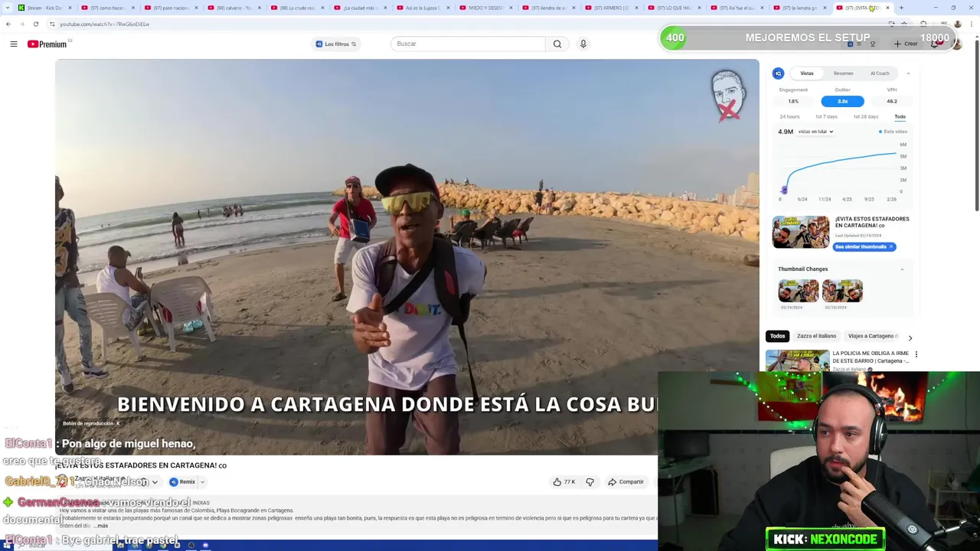The width and height of the screenshot is (980, 551).
Task: Click the Crear create button
Action: [906, 44]
